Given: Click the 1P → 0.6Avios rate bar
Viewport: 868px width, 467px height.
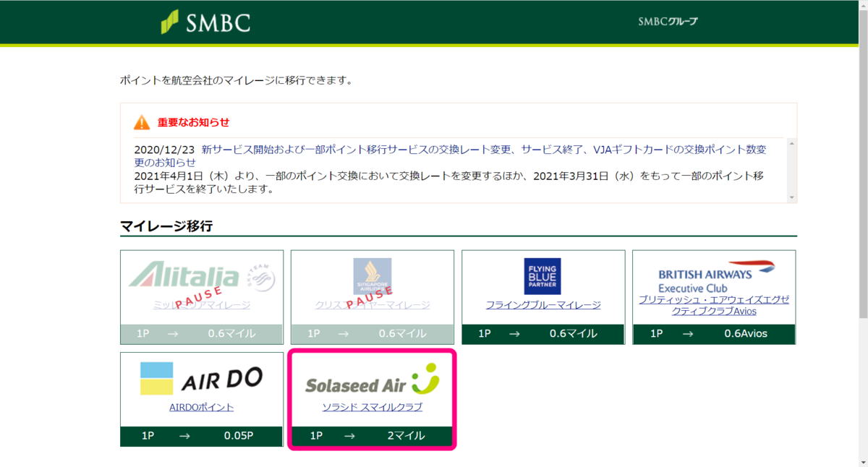Looking at the screenshot, I should pos(714,334).
